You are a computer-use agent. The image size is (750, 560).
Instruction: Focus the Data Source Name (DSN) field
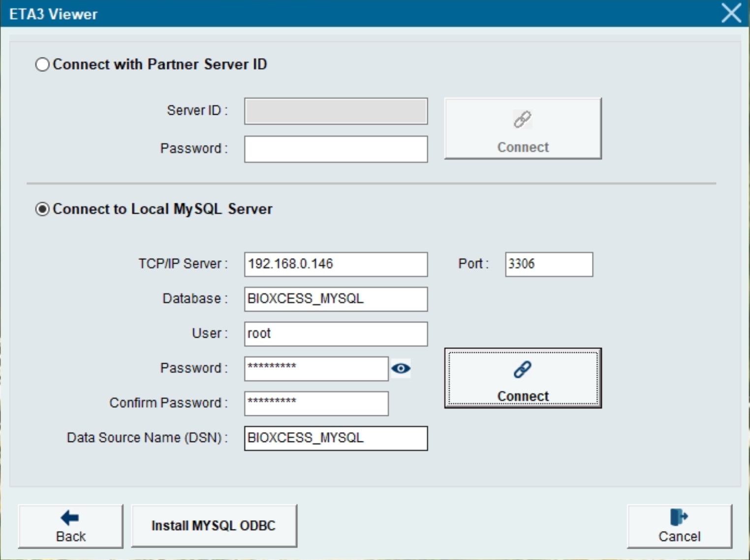[336, 438]
